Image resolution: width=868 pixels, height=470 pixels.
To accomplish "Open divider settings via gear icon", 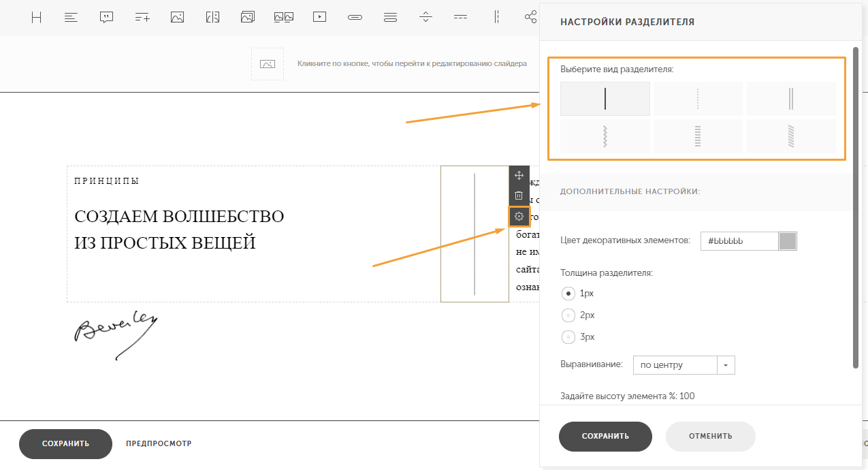I will pyautogui.click(x=519, y=217).
